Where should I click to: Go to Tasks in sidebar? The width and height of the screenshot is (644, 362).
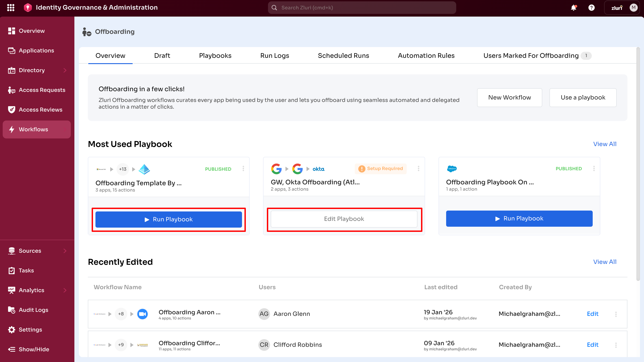point(26,270)
